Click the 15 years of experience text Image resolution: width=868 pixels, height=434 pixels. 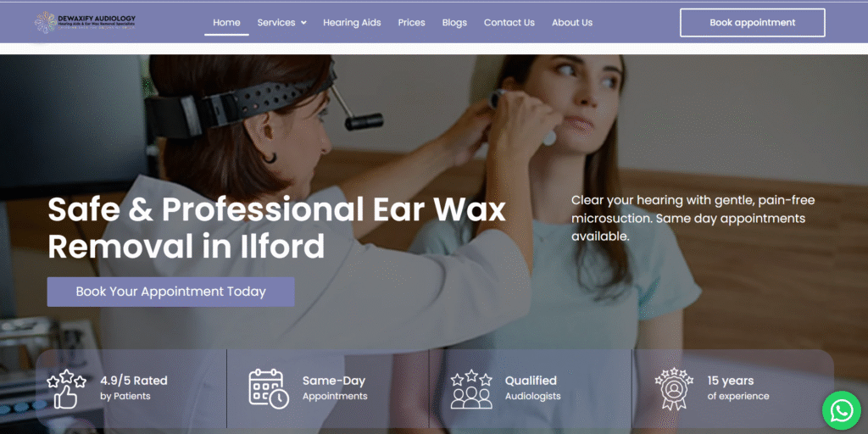coord(738,388)
